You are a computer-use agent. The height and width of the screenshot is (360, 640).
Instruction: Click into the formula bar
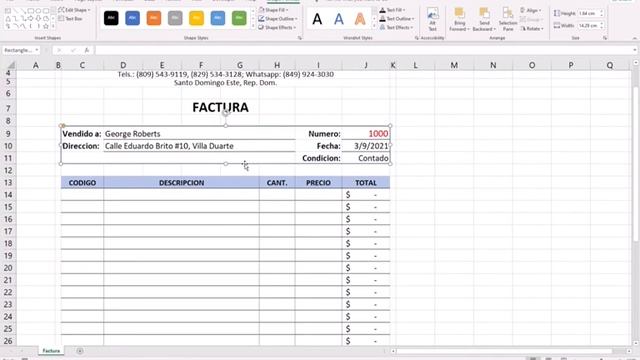tap(362, 50)
